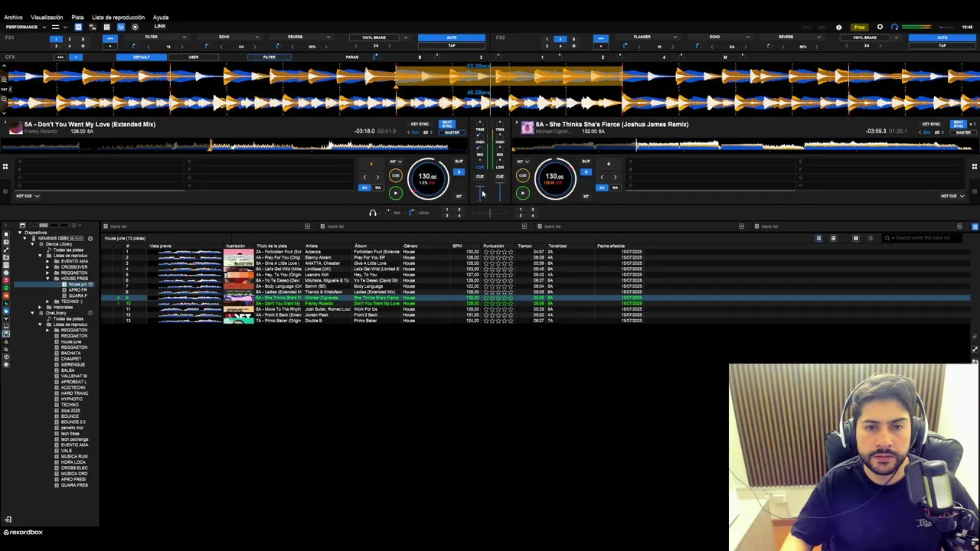Open the FX panel icon
This screenshot has width=980, height=551.
click(x=78, y=27)
